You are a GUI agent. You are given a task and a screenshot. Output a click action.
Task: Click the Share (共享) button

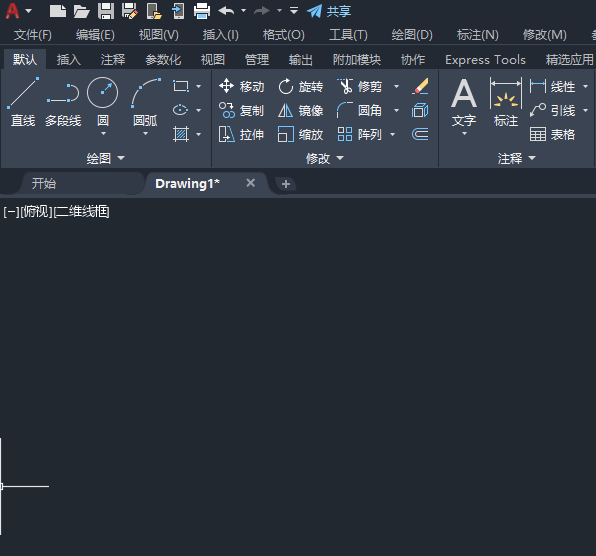[329, 11]
